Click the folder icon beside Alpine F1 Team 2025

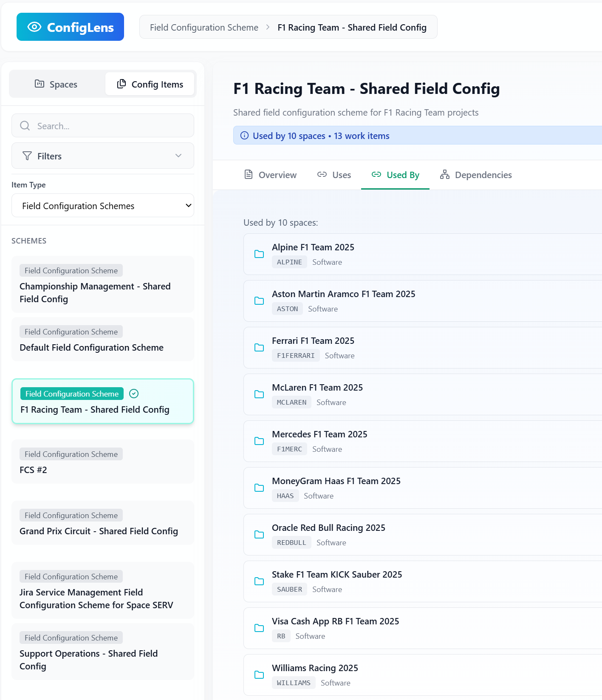259,254
